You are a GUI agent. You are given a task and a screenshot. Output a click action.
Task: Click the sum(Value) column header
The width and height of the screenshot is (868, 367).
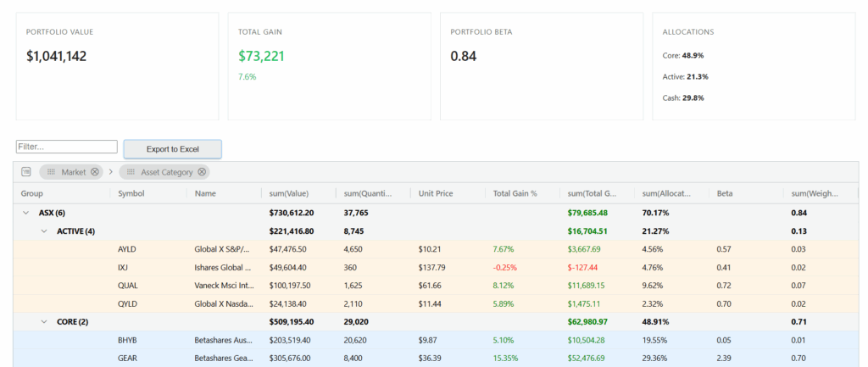pos(291,193)
